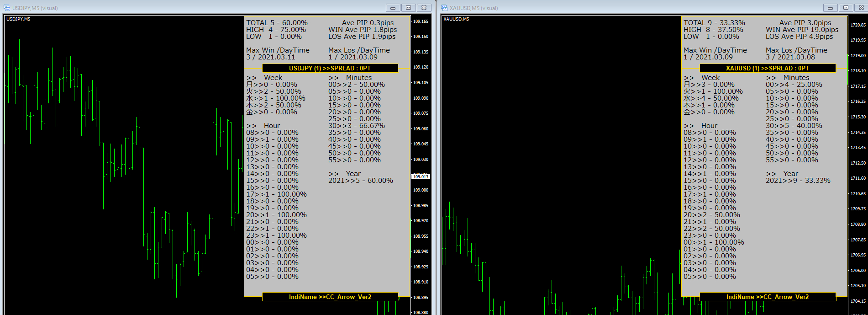This screenshot has width=868, height=315.
Task: Click the XAUUSD chart window icon
Action: [444, 8]
